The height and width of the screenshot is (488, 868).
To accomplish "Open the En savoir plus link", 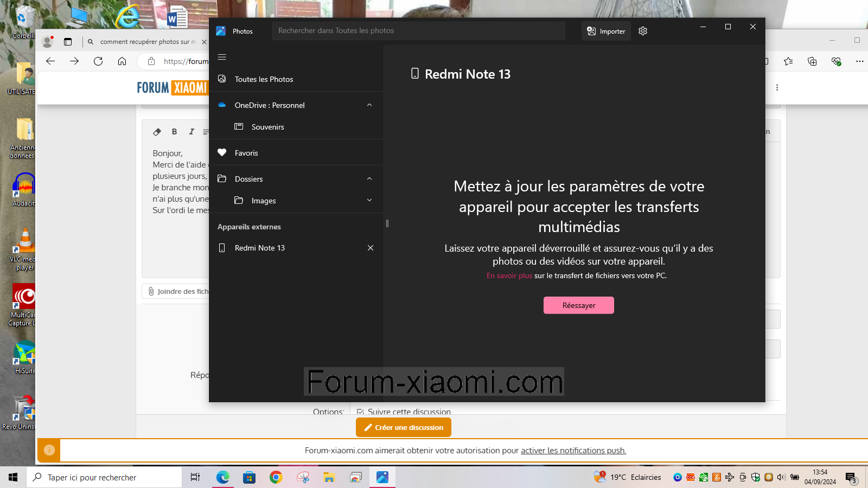I will [509, 275].
